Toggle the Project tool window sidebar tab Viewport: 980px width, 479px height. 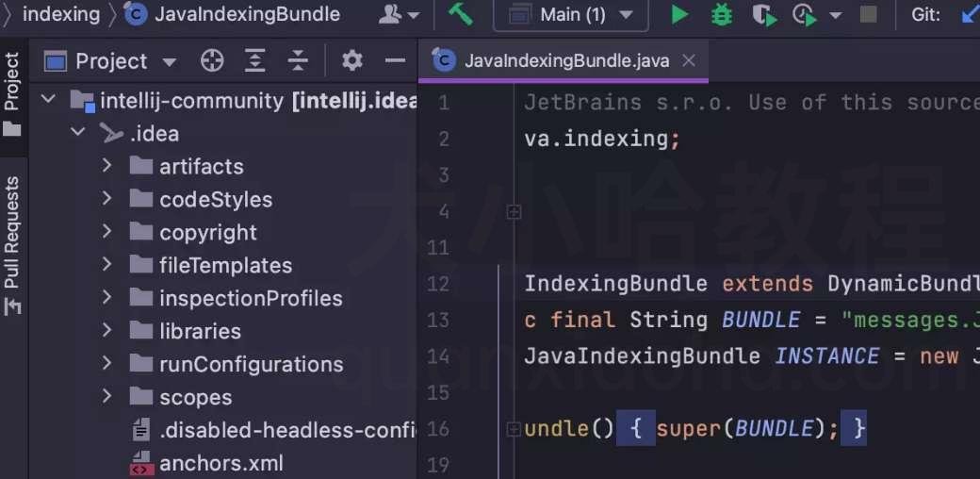click(12, 93)
